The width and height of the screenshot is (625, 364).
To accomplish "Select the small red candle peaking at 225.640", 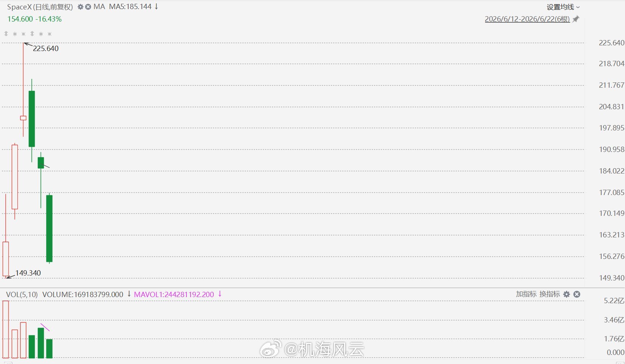I will coord(23,118).
